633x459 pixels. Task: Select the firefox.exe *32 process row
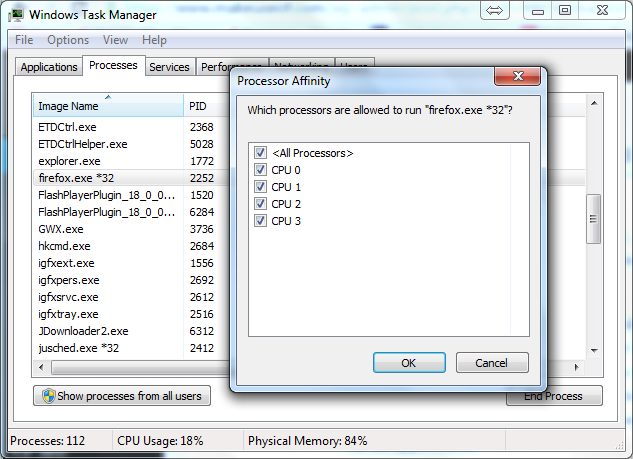[131, 178]
